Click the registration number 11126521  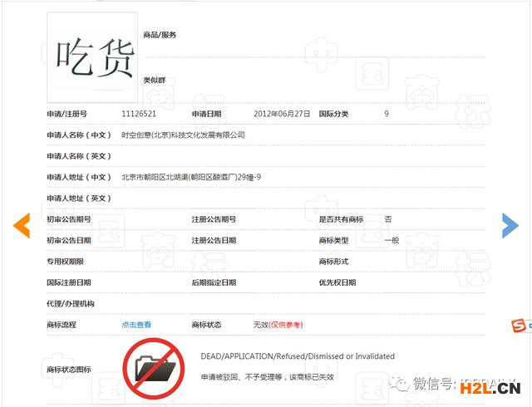click(x=139, y=114)
